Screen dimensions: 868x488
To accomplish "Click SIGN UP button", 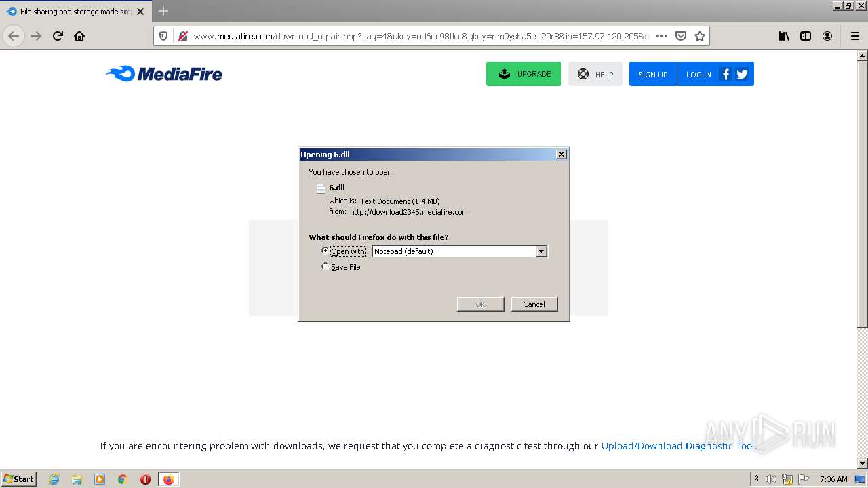I will pyautogui.click(x=653, y=74).
